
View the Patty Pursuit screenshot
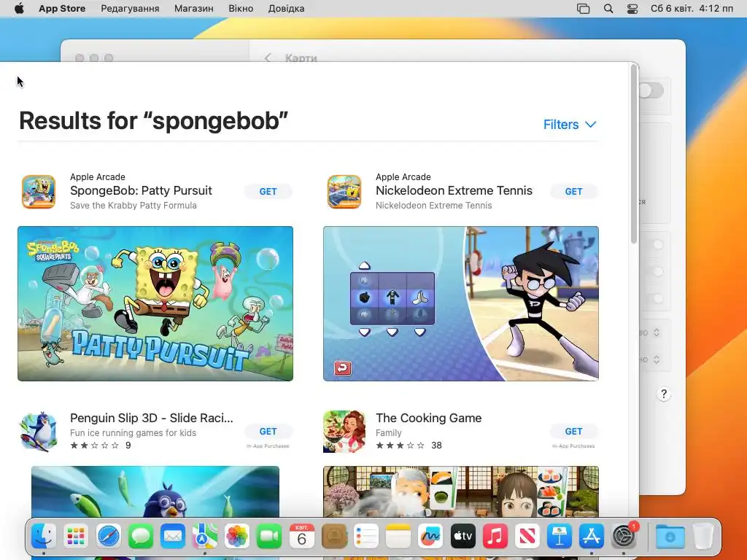pos(155,303)
